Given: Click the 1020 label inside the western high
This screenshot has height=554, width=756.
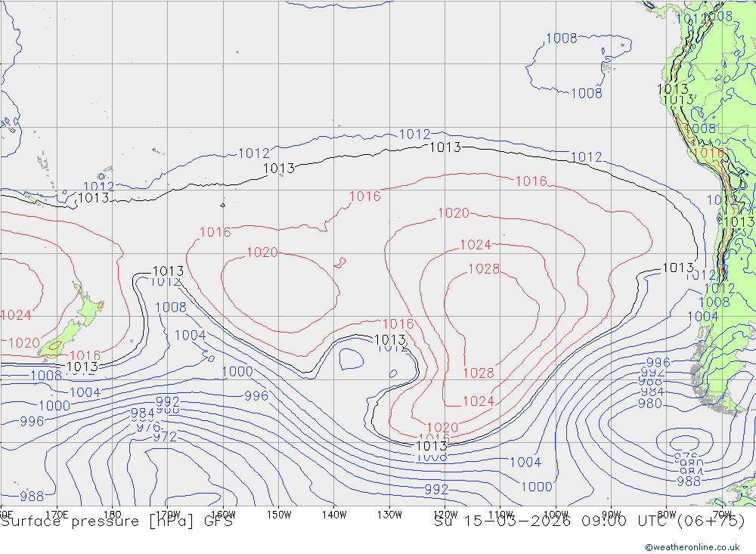Looking at the screenshot, I should [262, 252].
